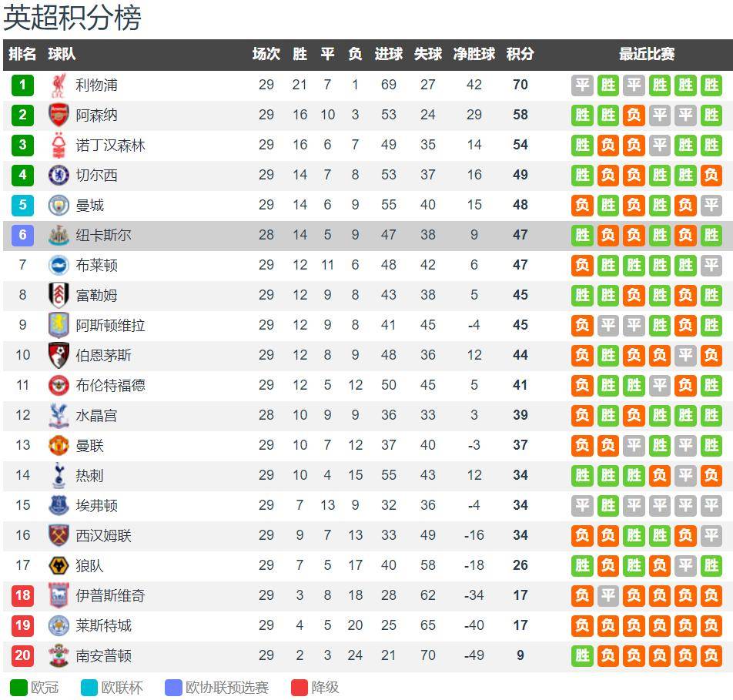Open the 利物浦 team name link

tap(96, 85)
